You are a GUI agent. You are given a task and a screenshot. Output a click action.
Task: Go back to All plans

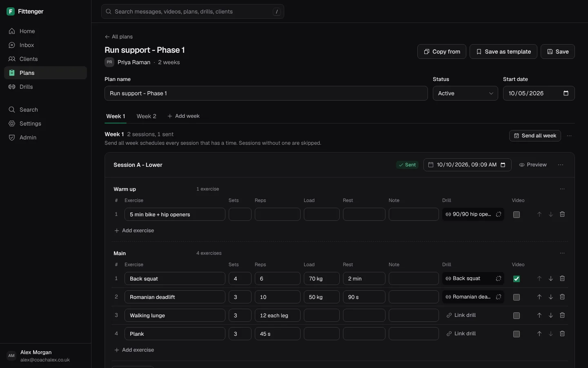(119, 37)
